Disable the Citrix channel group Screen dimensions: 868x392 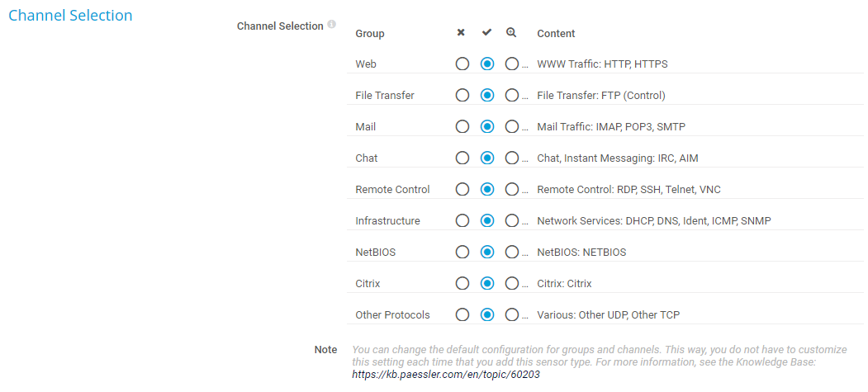coord(462,283)
